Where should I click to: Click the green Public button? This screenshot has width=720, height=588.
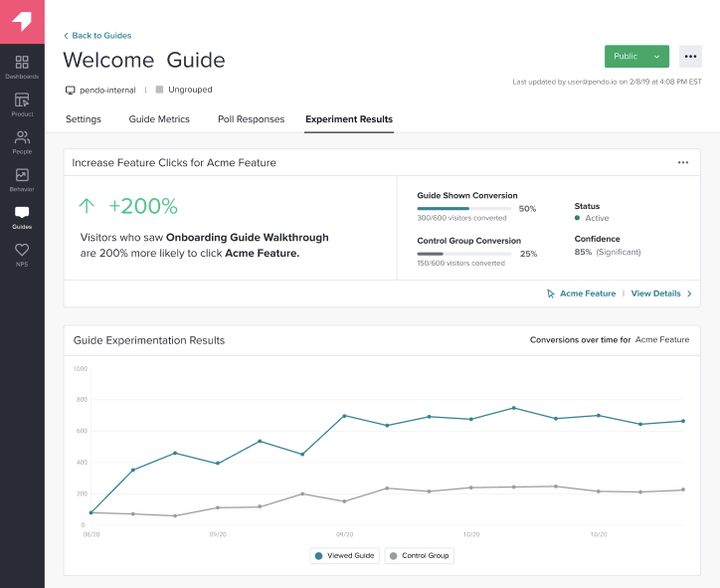[x=636, y=57]
